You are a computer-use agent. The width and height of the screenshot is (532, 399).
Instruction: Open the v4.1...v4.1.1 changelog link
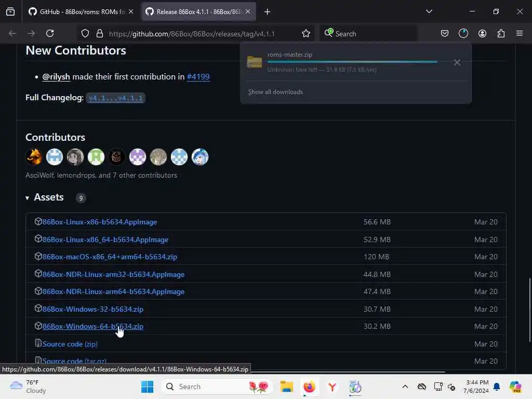tap(116, 98)
